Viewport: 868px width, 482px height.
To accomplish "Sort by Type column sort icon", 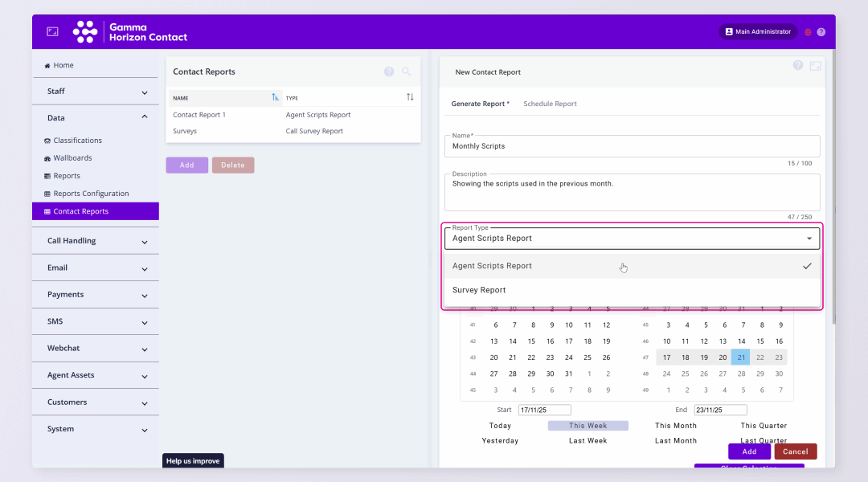I will click(410, 97).
